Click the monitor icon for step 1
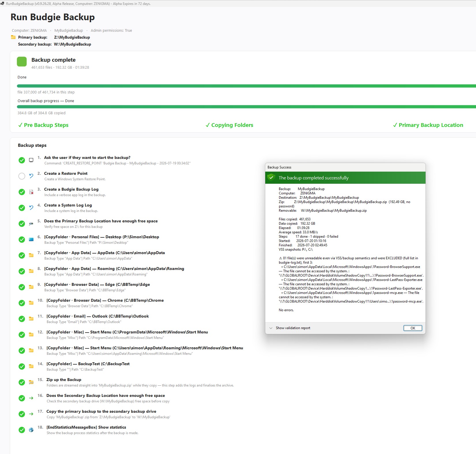 [x=31, y=160]
